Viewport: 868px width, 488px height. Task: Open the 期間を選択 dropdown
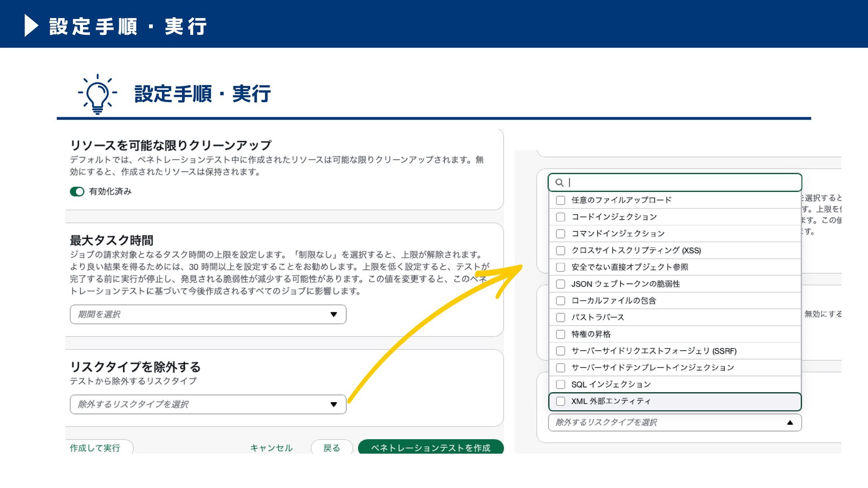click(208, 314)
